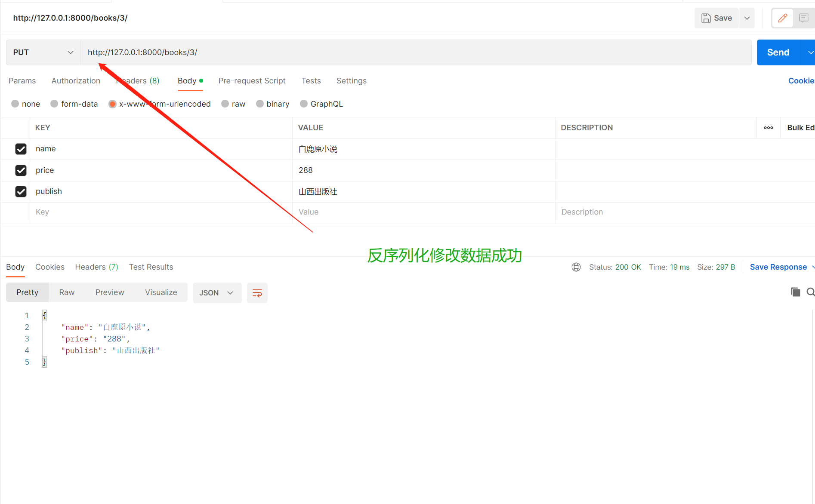Click the "price" line in JSON response
This screenshot has height=504, width=815.
tap(96, 339)
